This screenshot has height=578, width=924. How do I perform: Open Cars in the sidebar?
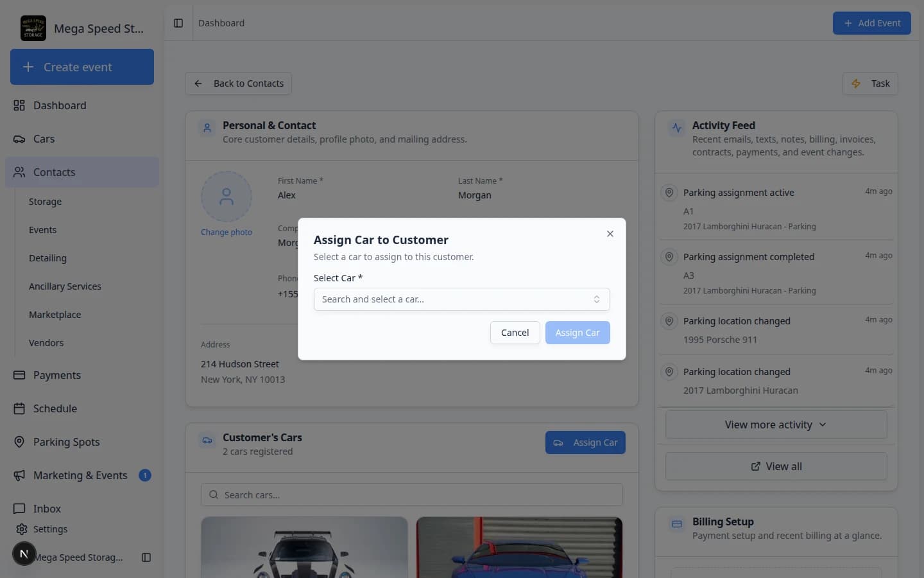click(x=82, y=139)
